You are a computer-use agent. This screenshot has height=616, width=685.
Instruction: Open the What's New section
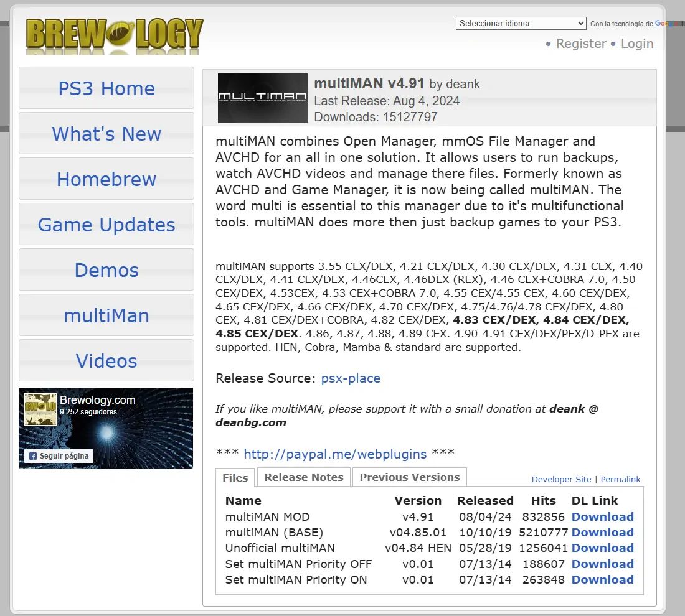(x=106, y=134)
